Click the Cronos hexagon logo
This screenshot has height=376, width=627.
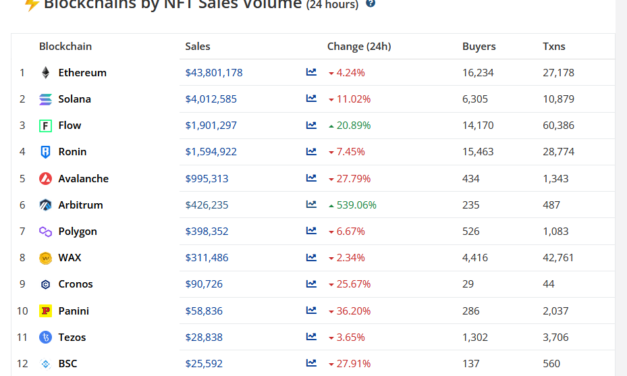[46, 284]
